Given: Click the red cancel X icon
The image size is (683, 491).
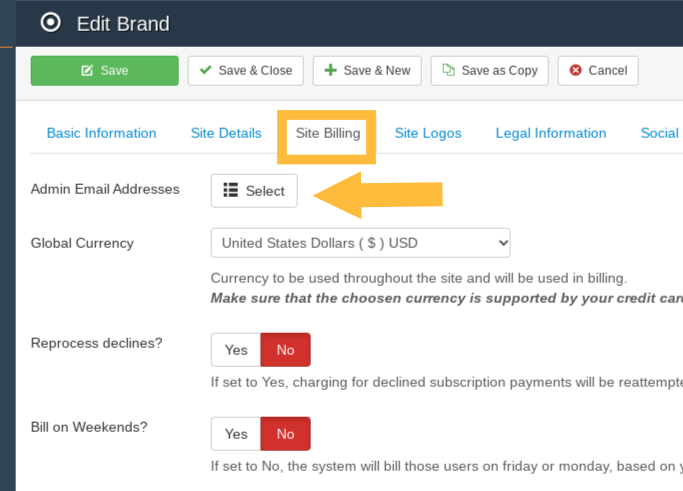Looking at the screenshot, I should click(x=576, y=71).
